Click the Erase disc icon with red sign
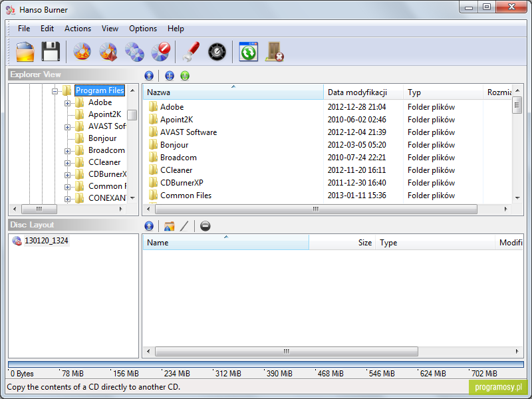This screenshot has width=532, height=399. click(x=160, y=52)
